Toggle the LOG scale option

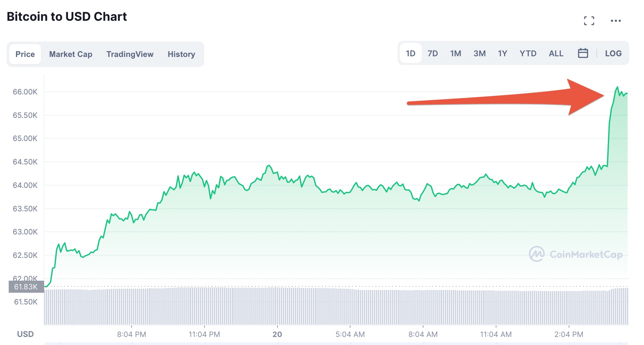[x=613, y=53]
